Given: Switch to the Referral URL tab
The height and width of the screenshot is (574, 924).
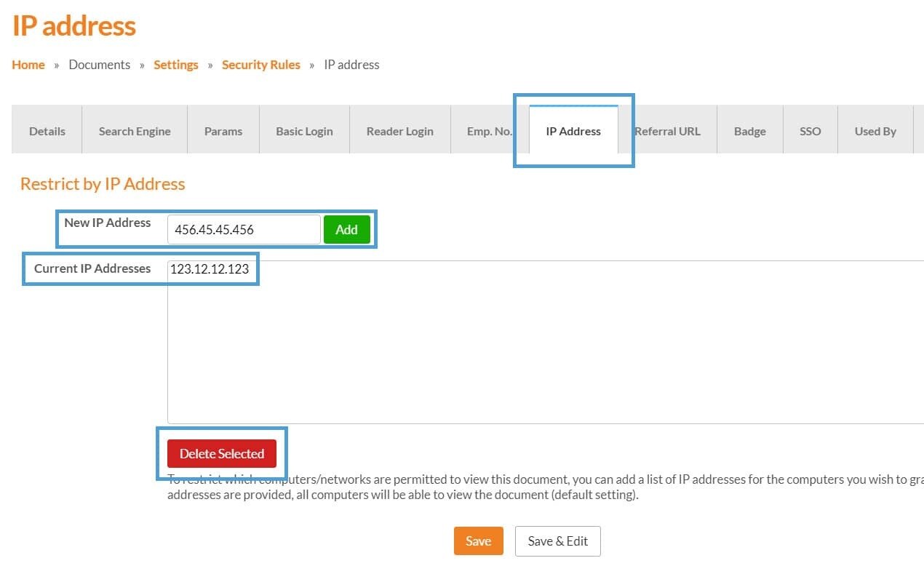Looking at the screenshot, I should pos(667,132).
